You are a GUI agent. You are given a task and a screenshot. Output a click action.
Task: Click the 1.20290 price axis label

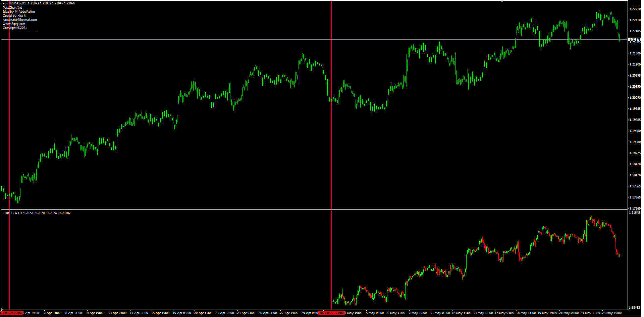tap(635, 98)
